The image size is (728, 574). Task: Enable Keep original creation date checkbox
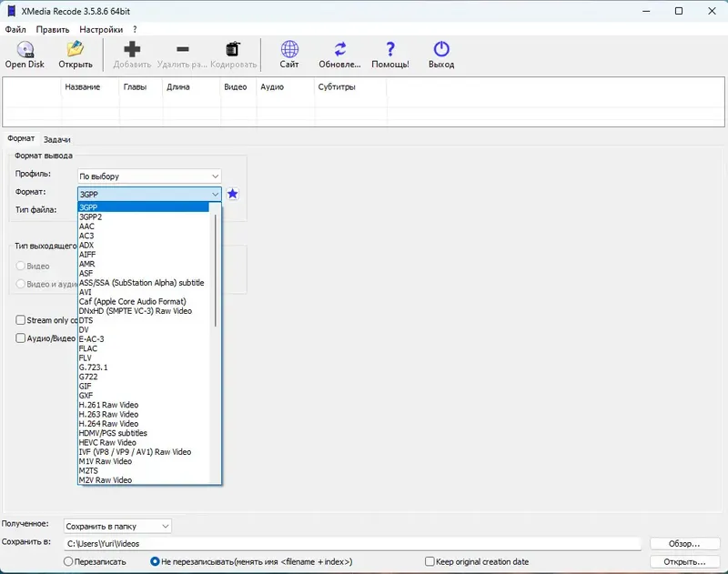coord(430,561)
